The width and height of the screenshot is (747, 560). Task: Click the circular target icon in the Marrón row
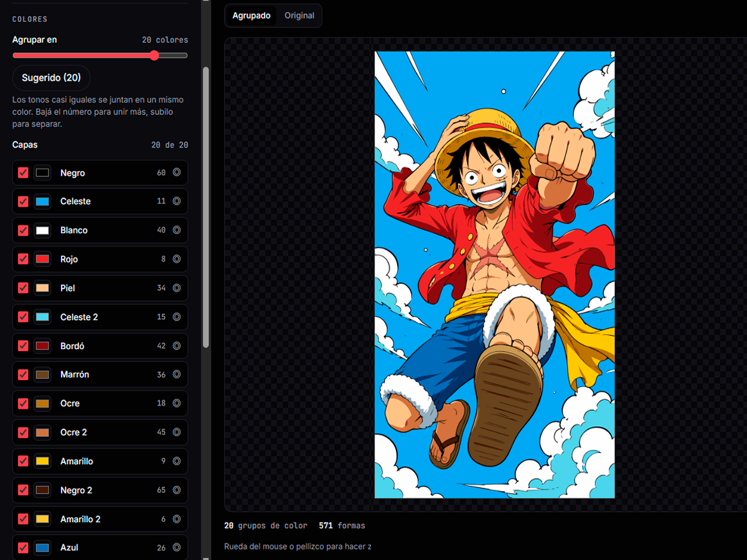coord(177,375)
